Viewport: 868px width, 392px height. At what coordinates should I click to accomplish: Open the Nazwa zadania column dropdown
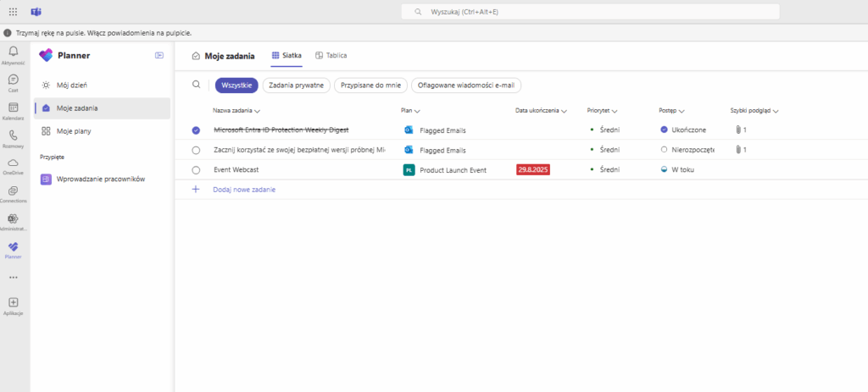[x=257, y=111]
